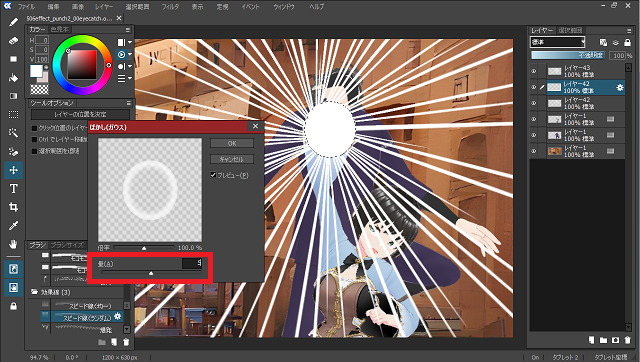
Task: Toggle eye of bottom レイヤー1 with orange thumbnail
Action: (533, 151)
